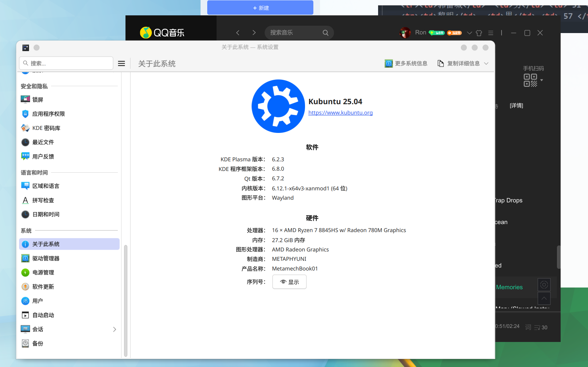Click the 新建 button at top
This screenshot has width=588, height=367.
pos(260,8)
